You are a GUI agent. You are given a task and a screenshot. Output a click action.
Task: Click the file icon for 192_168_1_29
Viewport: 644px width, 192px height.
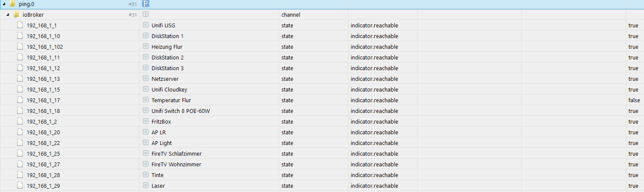[20, 186]
